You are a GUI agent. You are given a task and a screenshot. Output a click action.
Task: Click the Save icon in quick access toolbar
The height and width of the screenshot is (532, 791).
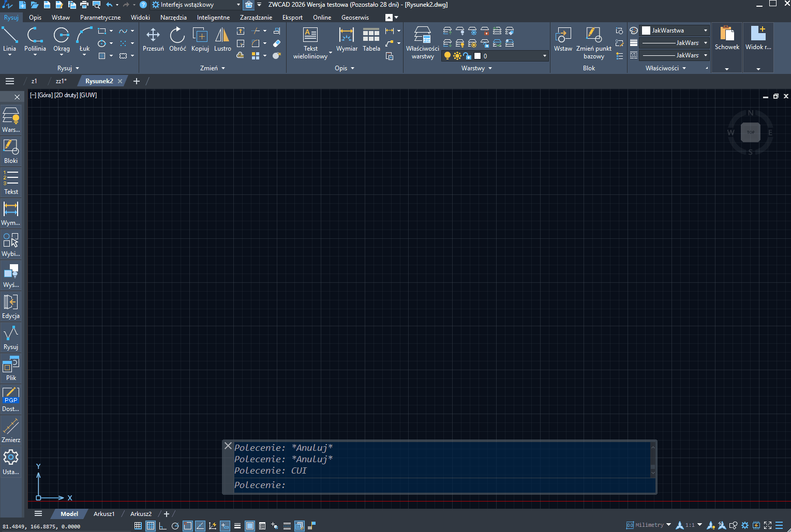47,5
